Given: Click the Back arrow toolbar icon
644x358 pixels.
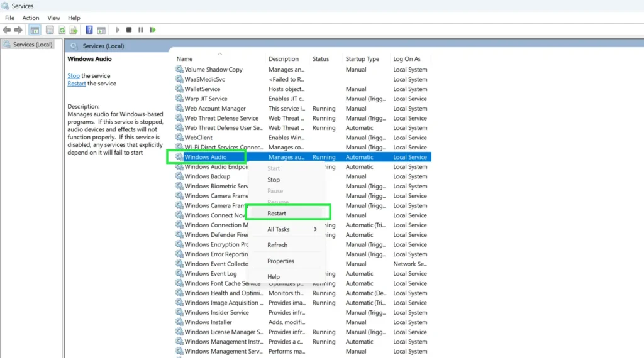Looking at the screenshot, I should pos(6,30).
